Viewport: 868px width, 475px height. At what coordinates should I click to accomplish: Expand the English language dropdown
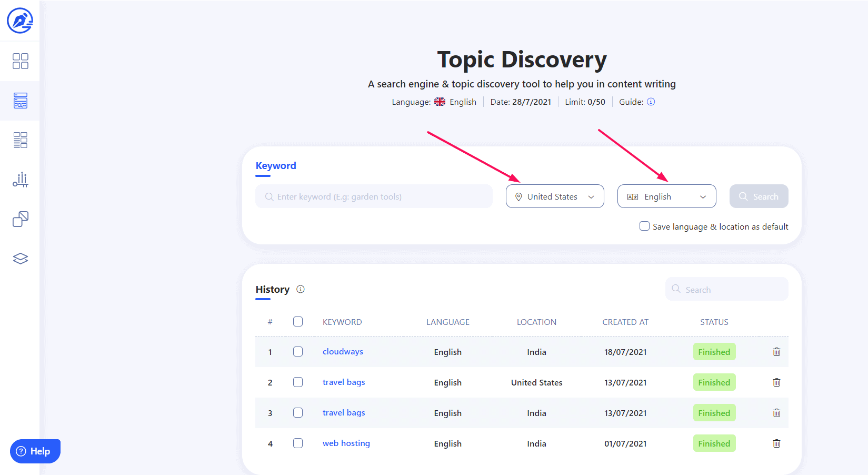click(666, 196)
